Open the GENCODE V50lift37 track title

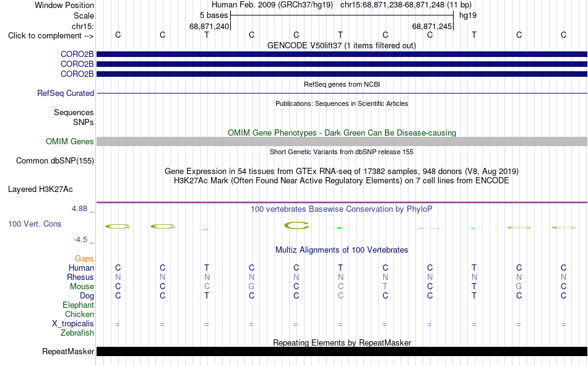click(341, 45)
